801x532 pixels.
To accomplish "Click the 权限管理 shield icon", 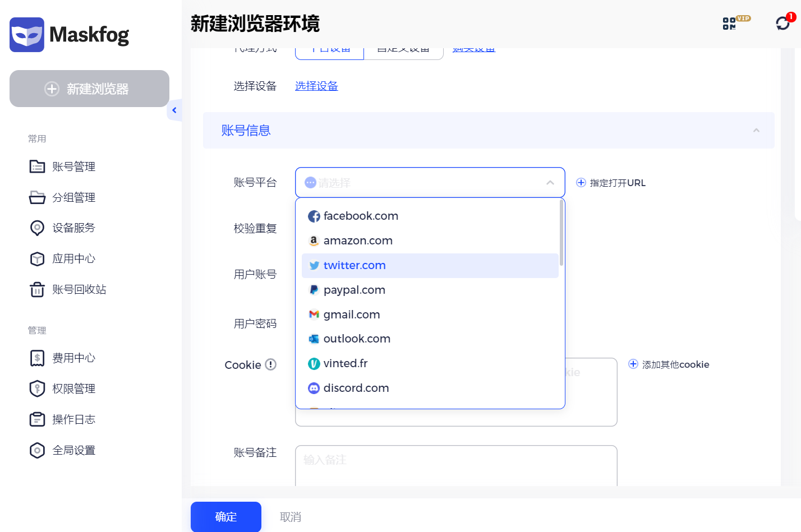I will (37, 388).
